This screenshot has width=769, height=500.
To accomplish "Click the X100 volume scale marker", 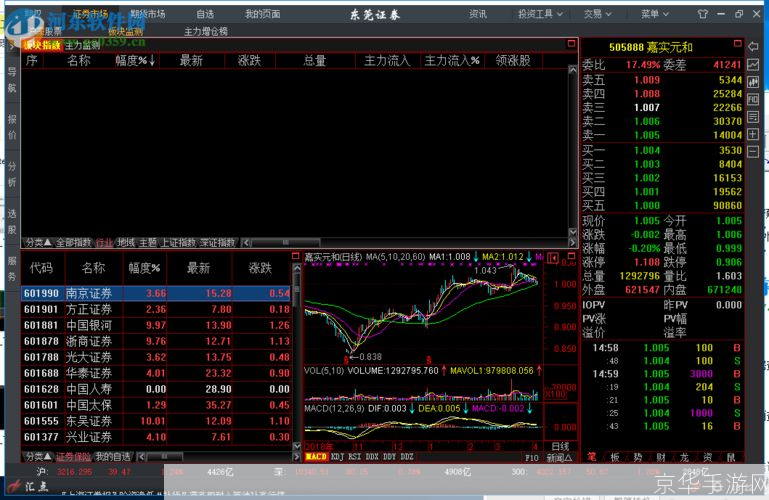I will point(555,394).
